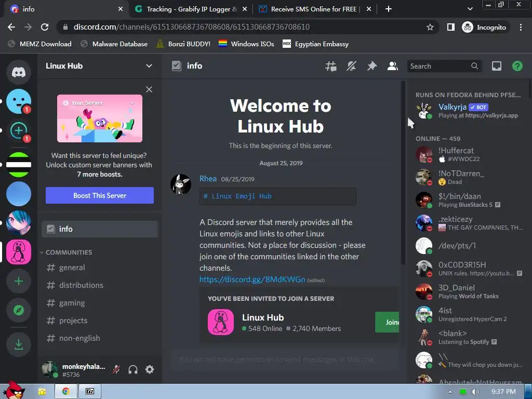Open the blue smiley face server
This screenshot has width=532, height=399.
pyautogui.click(x=19, y=101)
